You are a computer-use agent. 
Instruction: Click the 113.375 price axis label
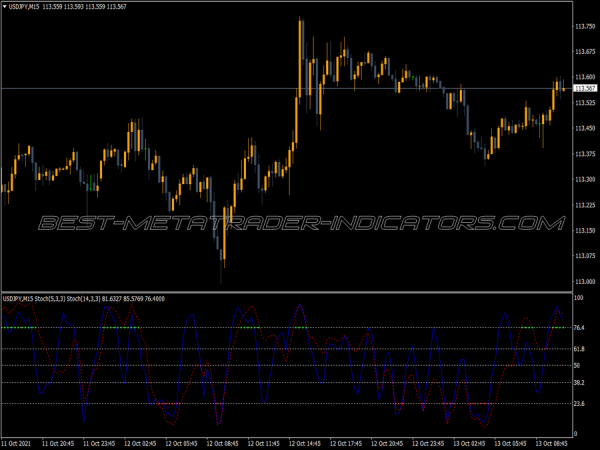click(x=585, y=154)
